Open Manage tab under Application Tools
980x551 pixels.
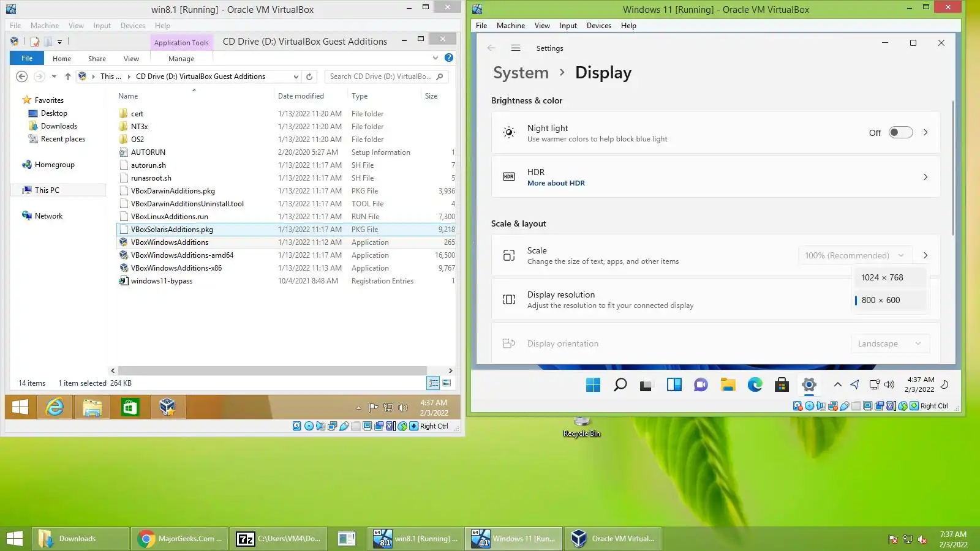tap(181, 59)
